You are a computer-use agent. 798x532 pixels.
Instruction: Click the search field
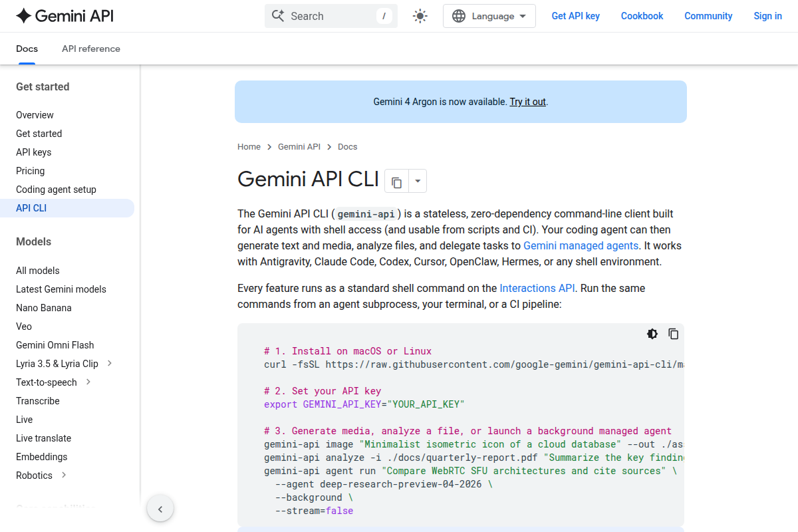point(331,16)
